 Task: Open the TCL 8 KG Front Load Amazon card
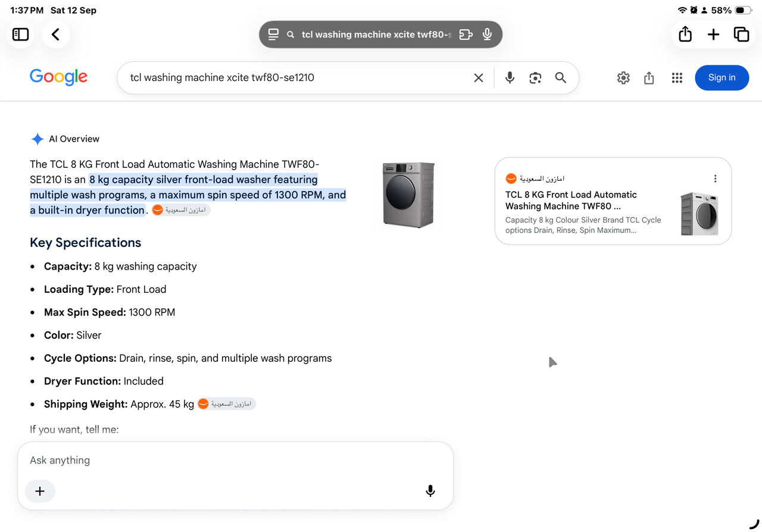click(613, 201)
